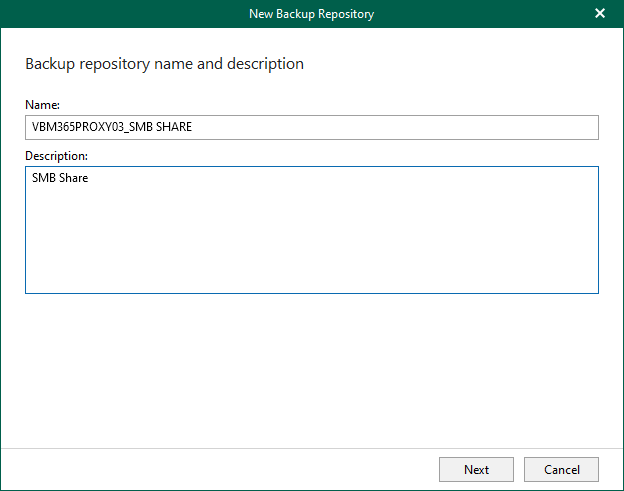The width and height of the screenshot is (624, 491).
Task: Click the empty right side of the Name field
Action: pos(450,127)
